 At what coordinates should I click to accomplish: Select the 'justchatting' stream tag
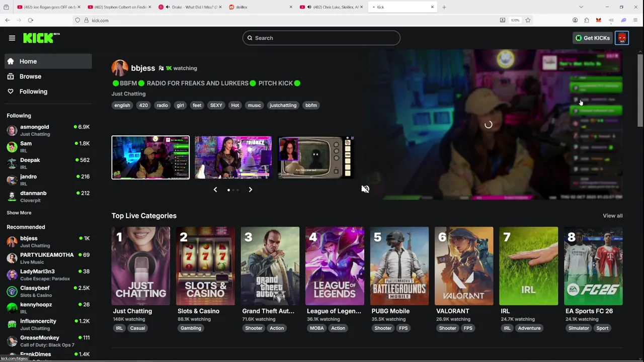pyautogui.click(x=283, y=105)
